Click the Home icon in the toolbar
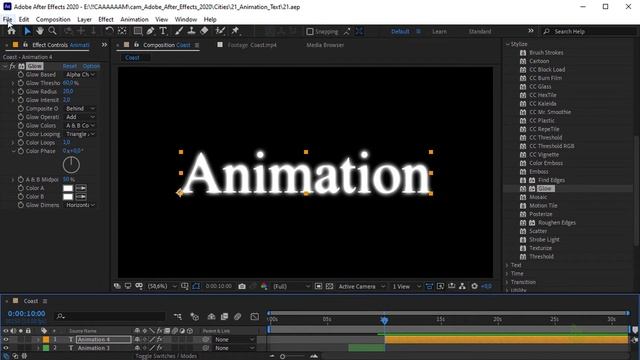Image resolution: width=640 pixels, height=360 pixels. click(x=11, y=31)
